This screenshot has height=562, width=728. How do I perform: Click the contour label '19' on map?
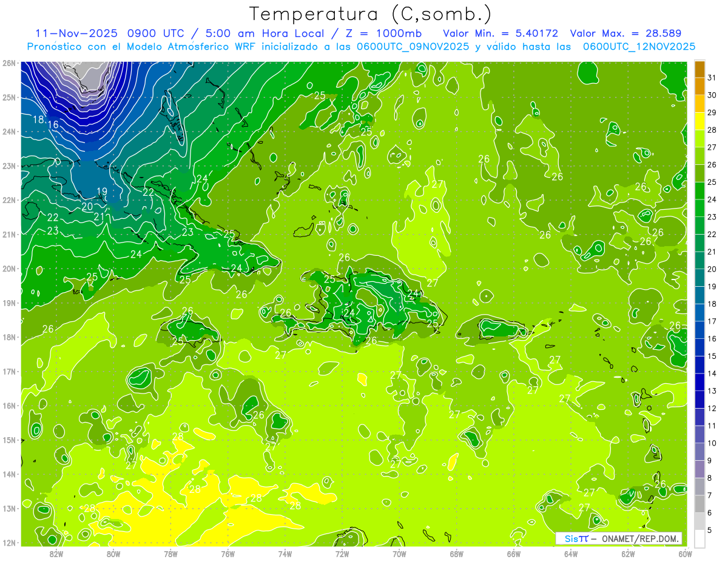[x=102, y=192]
